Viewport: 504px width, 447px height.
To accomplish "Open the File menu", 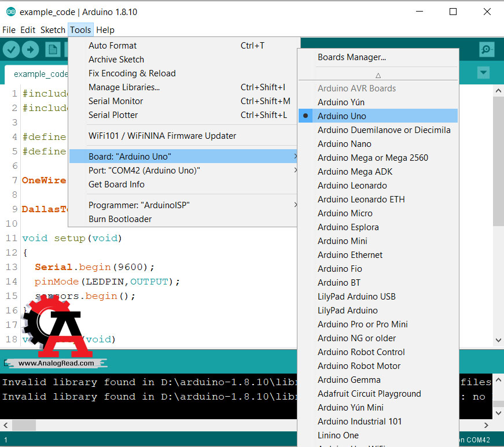I will coord(9,30).
